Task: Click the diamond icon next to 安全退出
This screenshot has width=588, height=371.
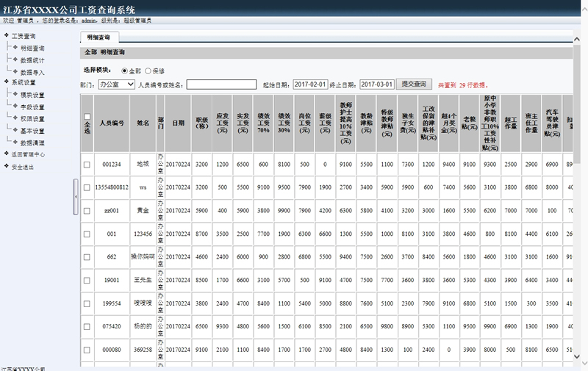Action: pyautogui.click(x=7, y=167)
